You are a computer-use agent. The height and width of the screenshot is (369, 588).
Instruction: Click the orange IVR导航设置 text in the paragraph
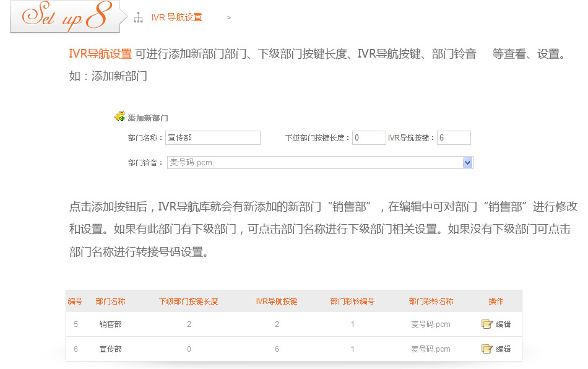point(100,54)
